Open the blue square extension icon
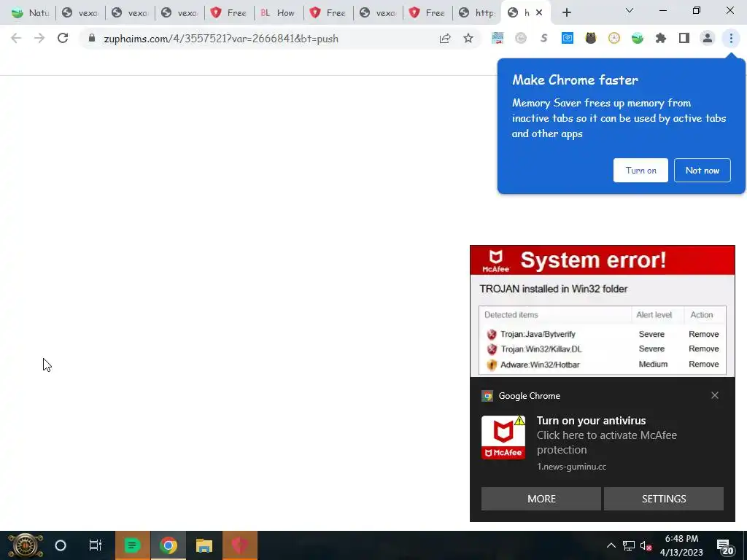The image size is (747, 560). (567, 39)
